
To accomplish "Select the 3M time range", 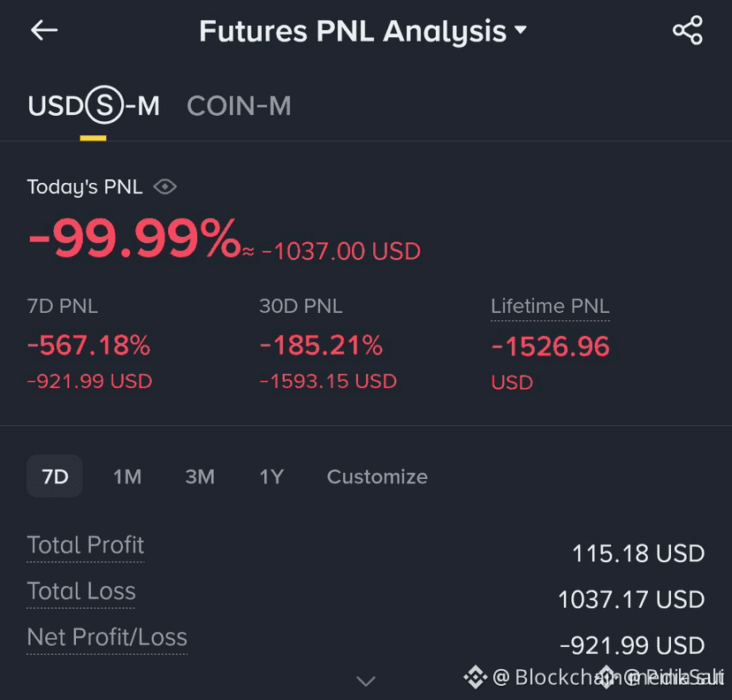I will (200, 476).
